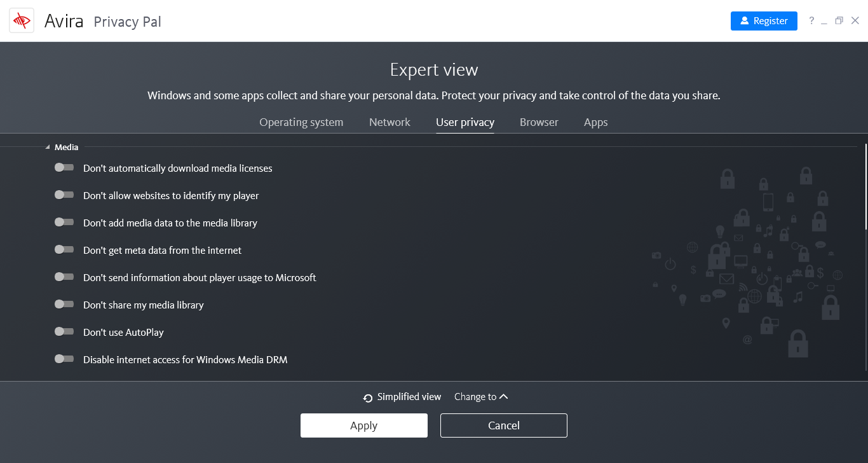Turn on Don't use AutoPlay switch
Viewport: 868px width, 463px height.
64,332
